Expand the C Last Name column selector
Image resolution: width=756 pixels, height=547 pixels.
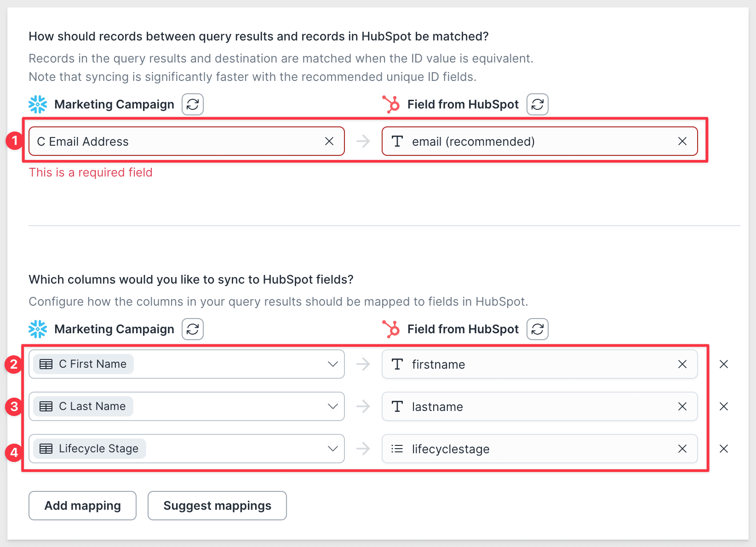point(332,406)
